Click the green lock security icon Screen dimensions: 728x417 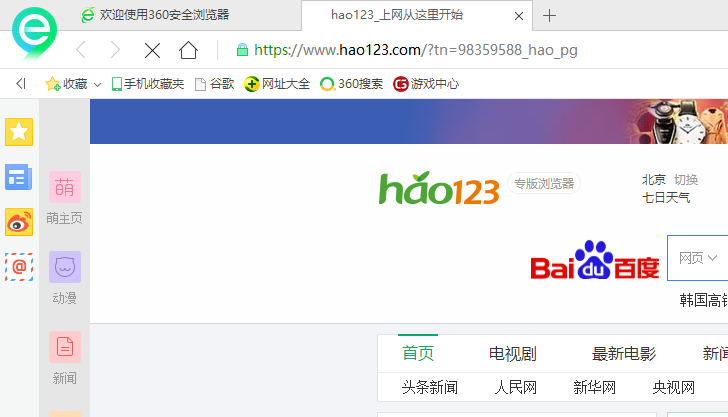pyautogui.click(x=242, y=50)
